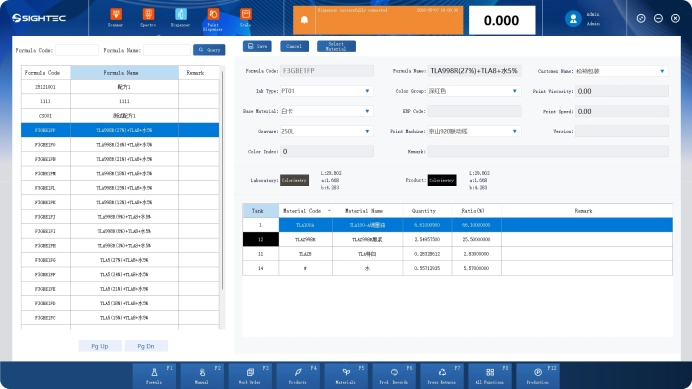
Task: Click the Product Colorimetry color swatch
Action: 442,180
